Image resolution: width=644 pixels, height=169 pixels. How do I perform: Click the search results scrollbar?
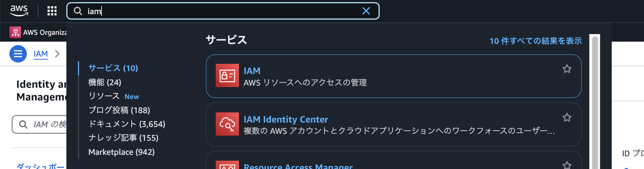[595, 102]
